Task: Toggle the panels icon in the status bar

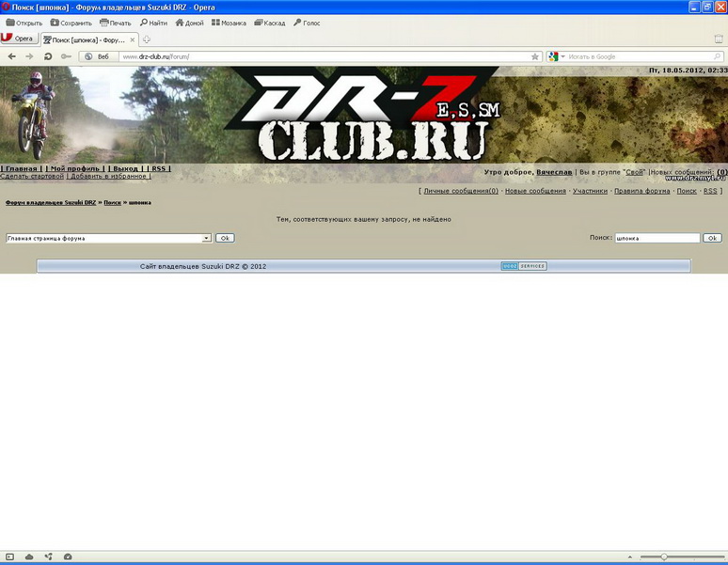Action: pyautogui.click(x=9, y=557)
